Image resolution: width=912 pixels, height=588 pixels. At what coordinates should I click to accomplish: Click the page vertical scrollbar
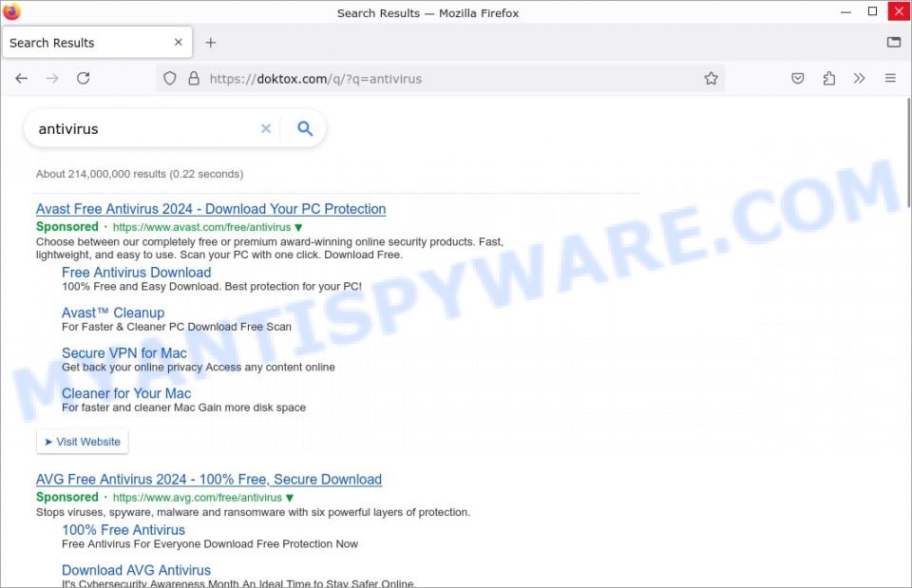[908, 152]
